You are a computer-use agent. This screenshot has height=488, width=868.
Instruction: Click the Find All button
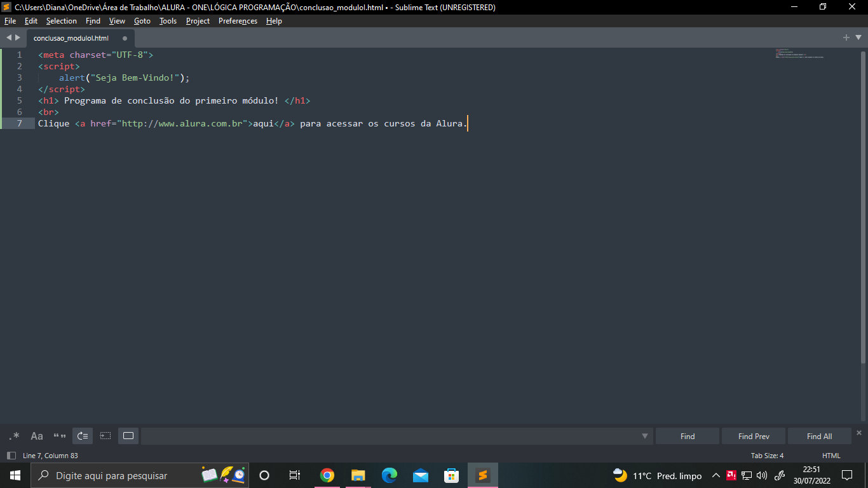(819, 436)
